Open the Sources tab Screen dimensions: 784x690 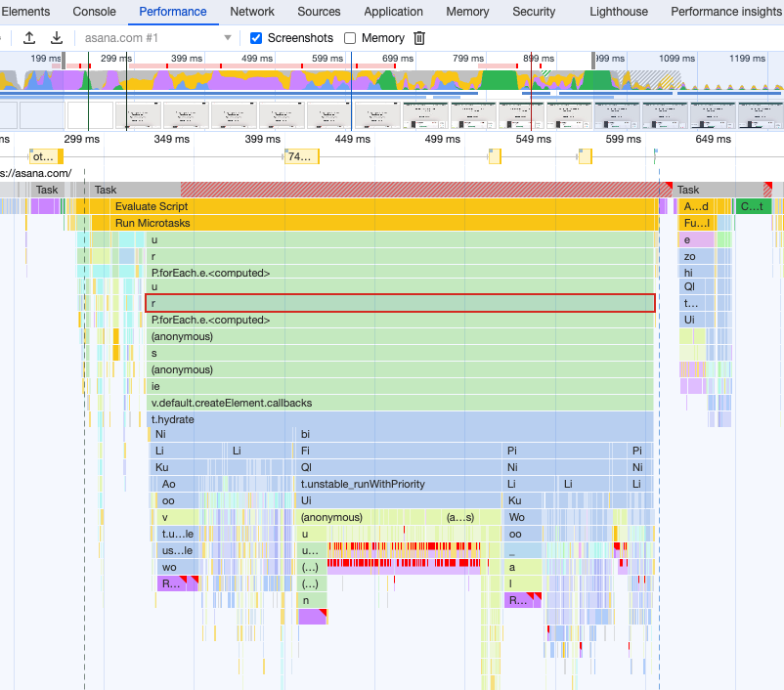319,12
